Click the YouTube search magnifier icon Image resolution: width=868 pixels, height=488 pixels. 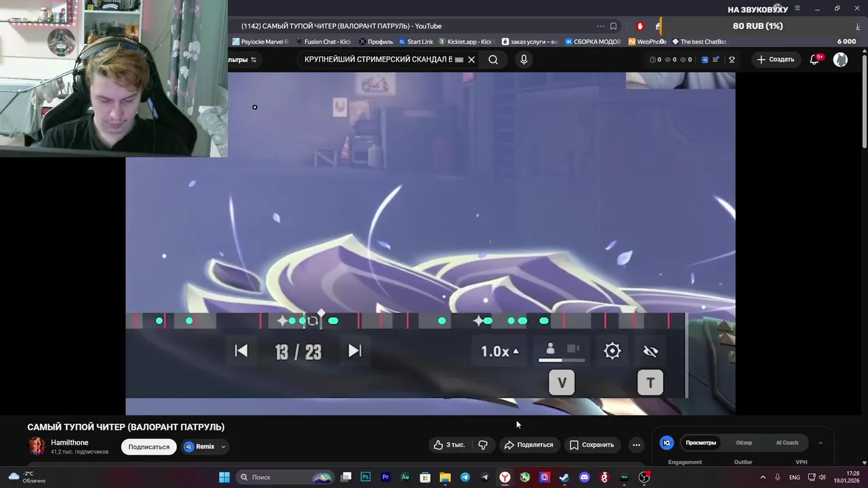[x=493, y=60]
